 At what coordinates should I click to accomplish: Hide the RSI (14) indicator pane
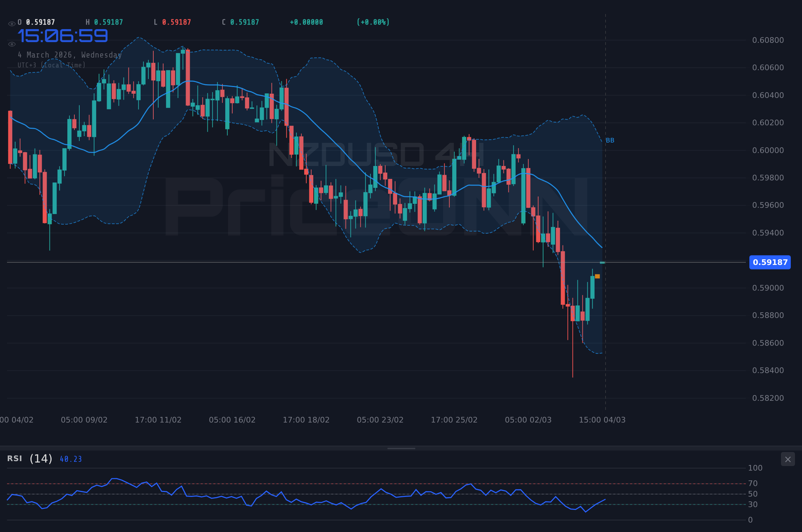point(787,459)
